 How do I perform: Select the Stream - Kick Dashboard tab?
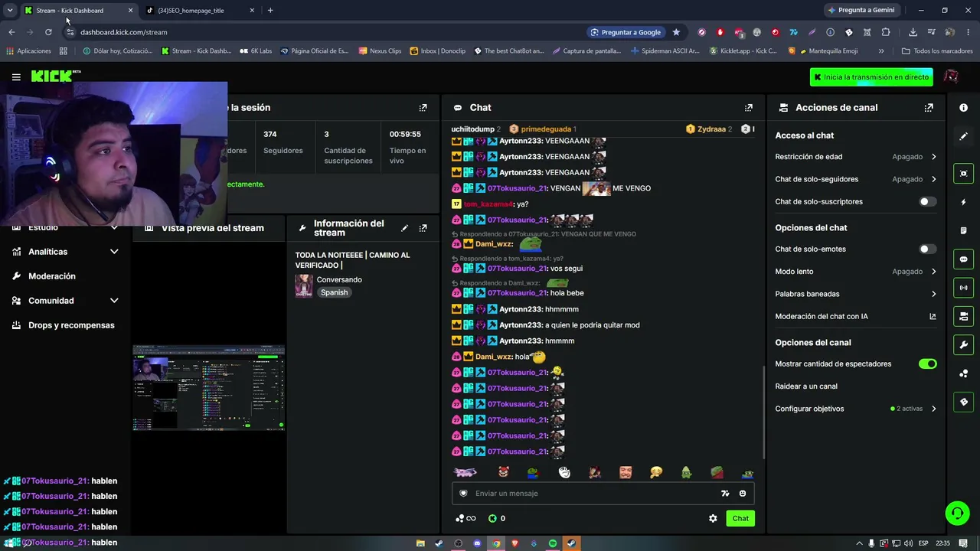coord(78,11)
